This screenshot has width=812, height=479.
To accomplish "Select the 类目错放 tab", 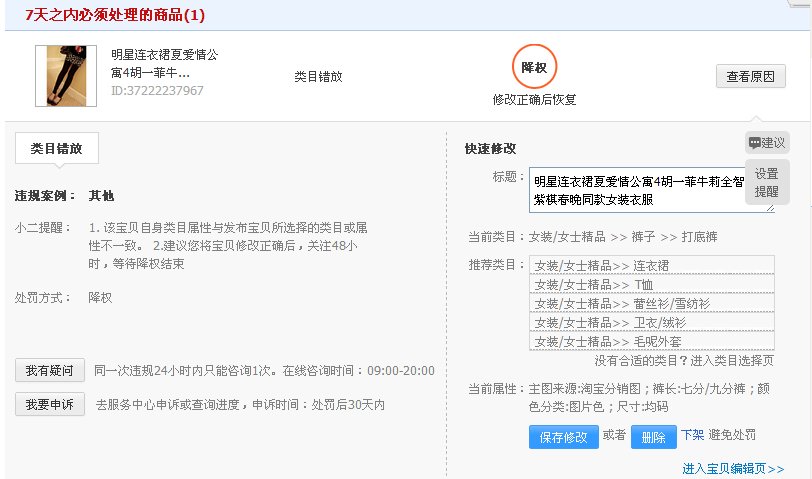I will 56,149.
